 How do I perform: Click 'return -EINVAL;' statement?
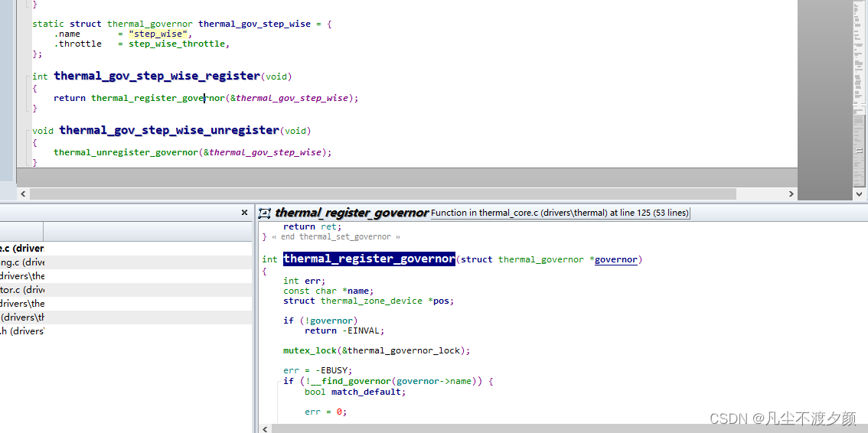pos(344,330)
